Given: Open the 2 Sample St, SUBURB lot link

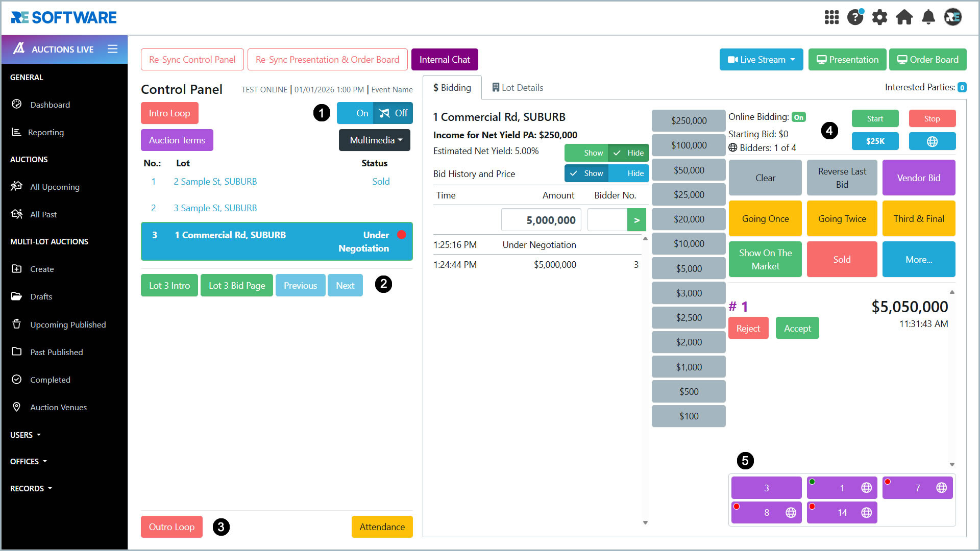Looking at the screenshot, I should (x=215, y=182).
